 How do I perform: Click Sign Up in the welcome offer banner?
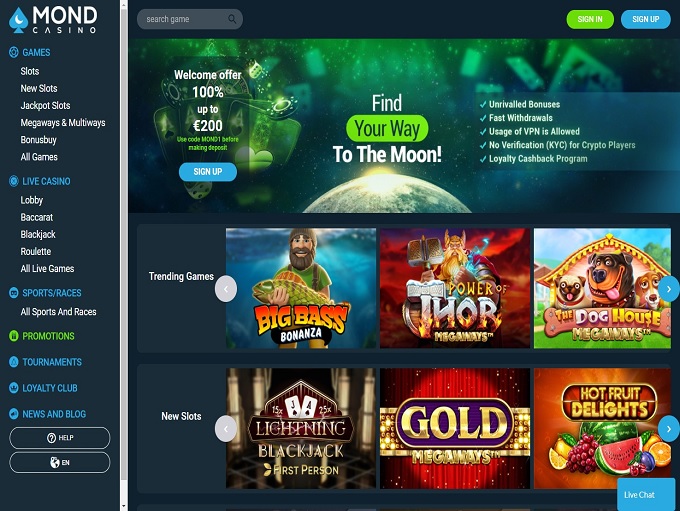pyautogui.click(x=208, y=172)
